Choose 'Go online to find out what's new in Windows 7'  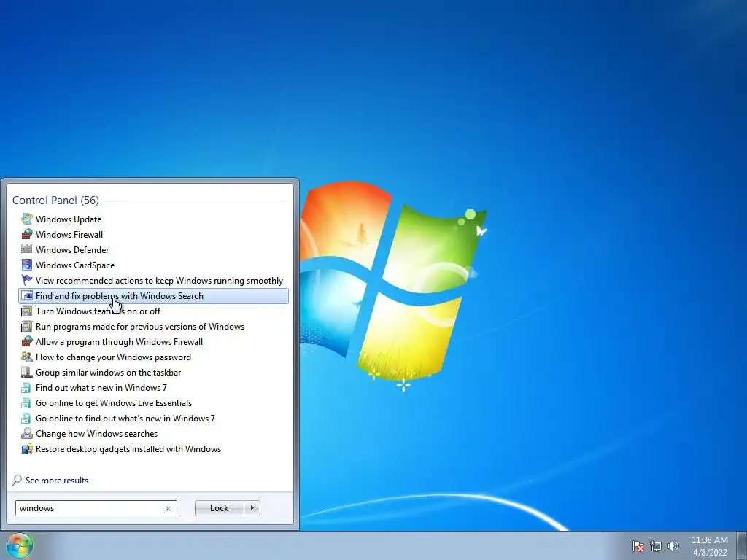pyautogui.click(x=125, y=418)
